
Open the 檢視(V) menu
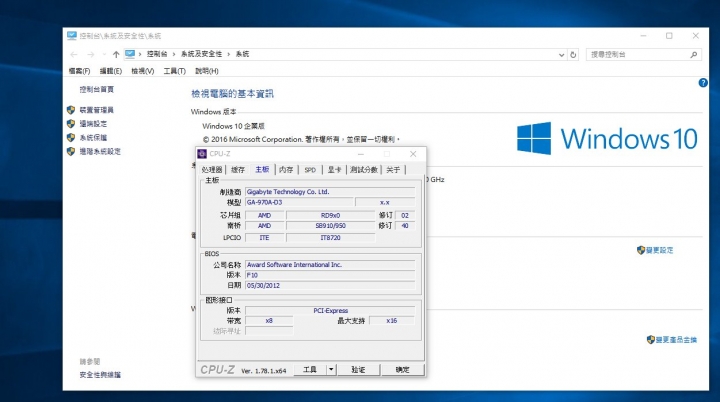143,71
